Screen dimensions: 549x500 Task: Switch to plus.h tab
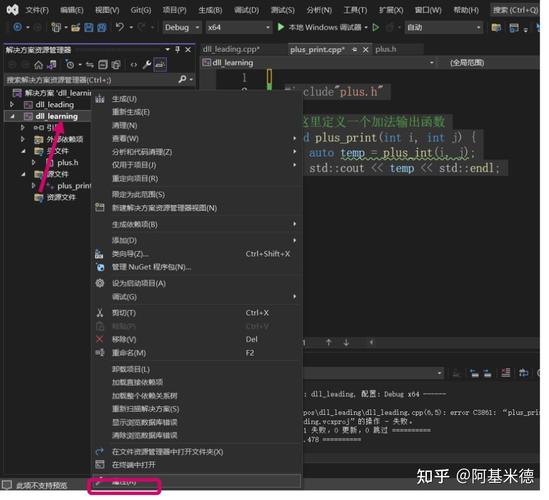pos(385,49)
